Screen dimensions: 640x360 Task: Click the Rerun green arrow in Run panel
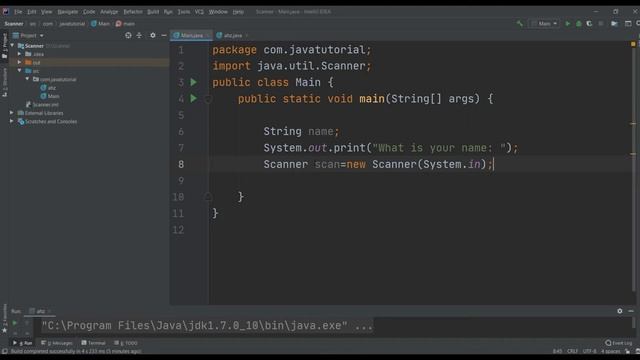point(15,323)
